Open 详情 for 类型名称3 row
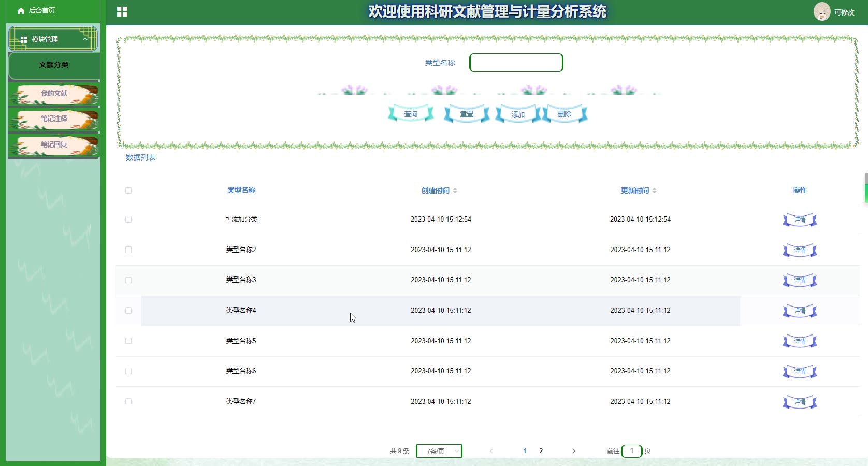This screenshot has height=466, width=868. pos(800,281)
